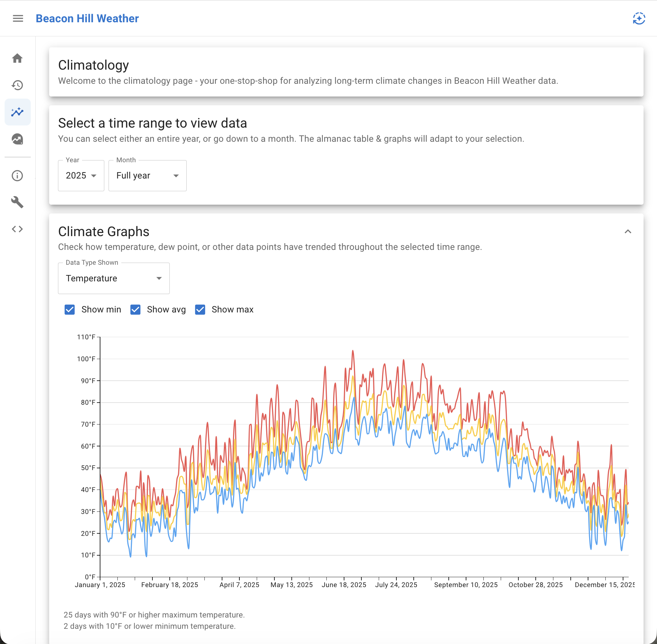The width and height of the screenshot is (657, 644).
Task: Click the location icon in the header
Action: pos(639,19)
